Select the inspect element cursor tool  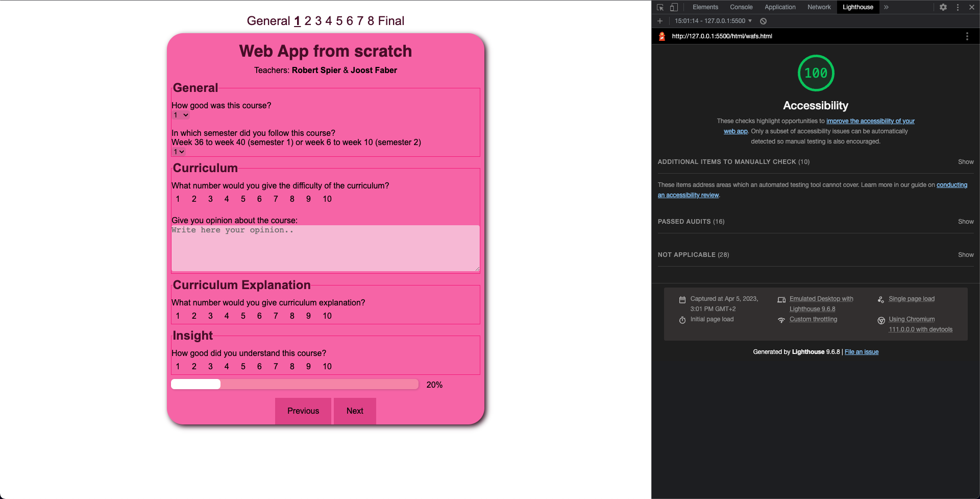pyautogui.click(x=660, y=7)
